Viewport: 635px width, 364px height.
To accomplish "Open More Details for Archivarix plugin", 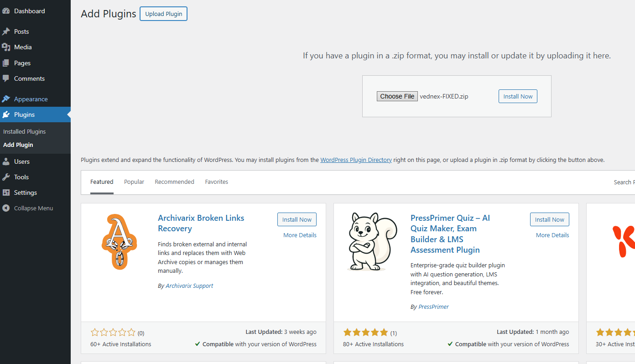I will (x=300, y=235).
